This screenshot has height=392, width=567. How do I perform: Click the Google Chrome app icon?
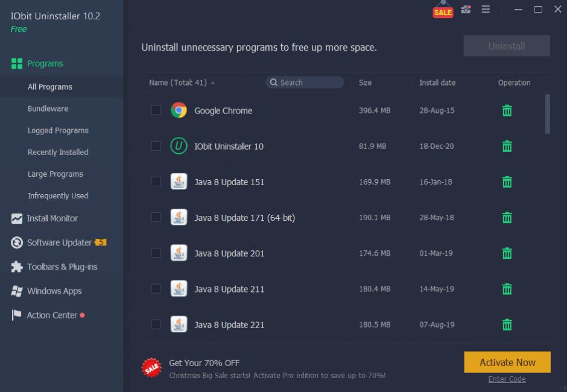[179, 110]
